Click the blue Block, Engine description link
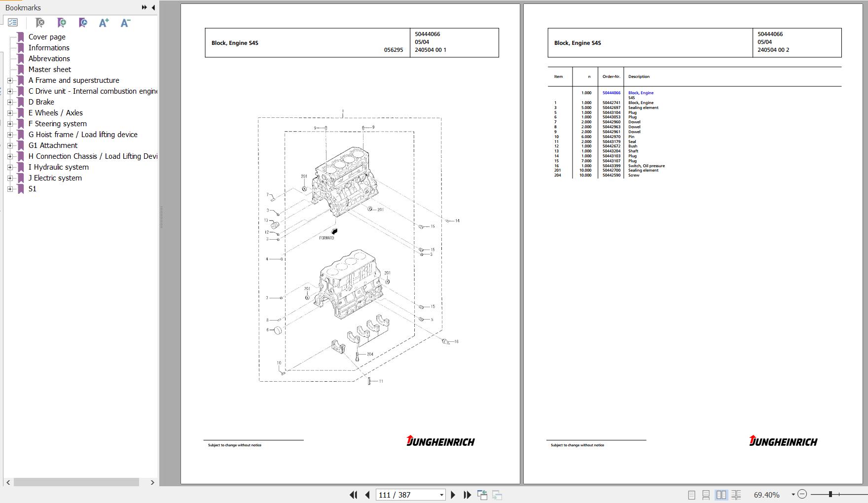The height and width of the screenshot is (503, 868). [x=641, y=93]
